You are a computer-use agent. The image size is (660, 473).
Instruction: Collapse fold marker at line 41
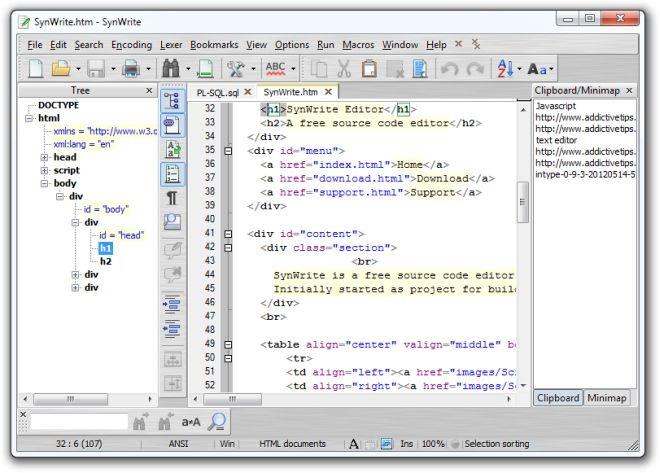pyautogui.click(x=228, y=234)
